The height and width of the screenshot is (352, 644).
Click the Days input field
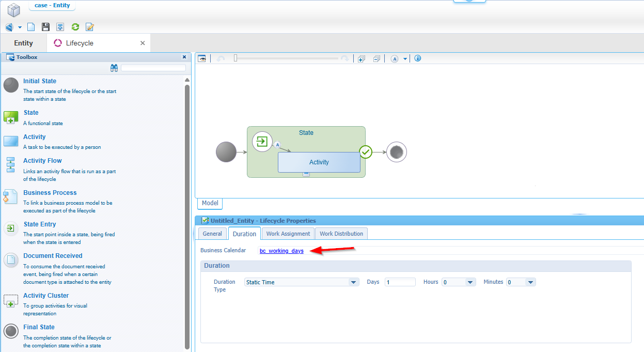(x=400, y=282)
